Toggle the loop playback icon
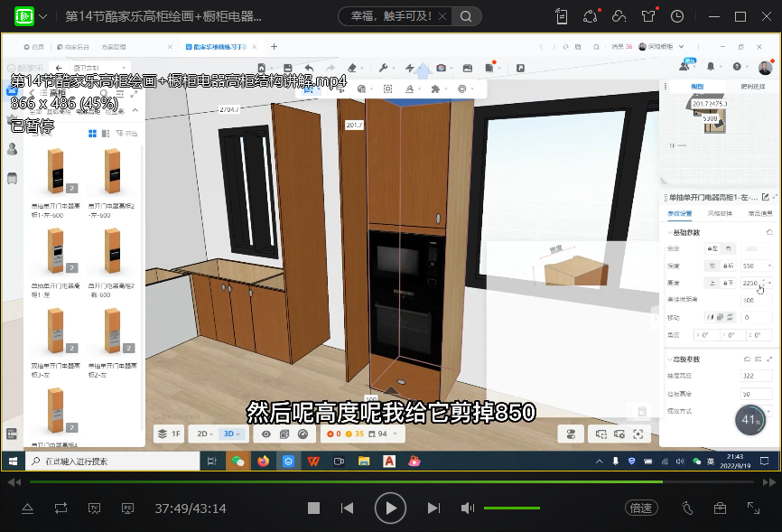The image size is (782, 532). pyautogui.click(x=61, y=509)
